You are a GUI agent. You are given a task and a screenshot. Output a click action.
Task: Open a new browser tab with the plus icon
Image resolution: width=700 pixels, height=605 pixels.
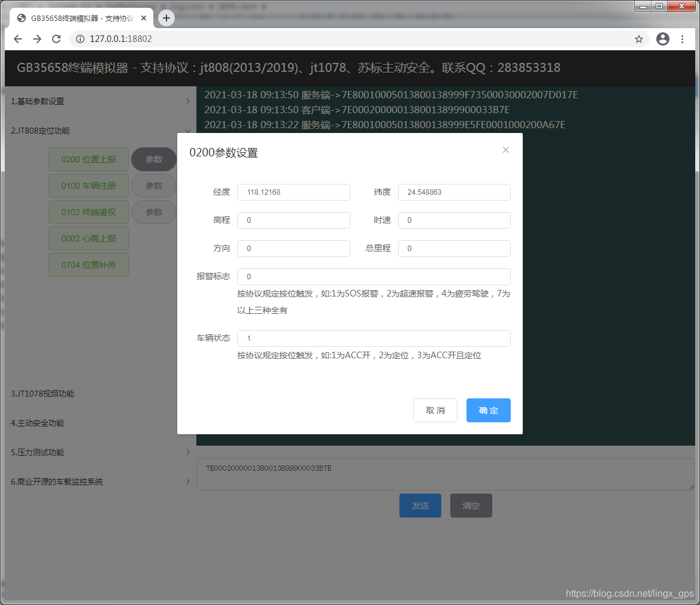coord(166,18)
